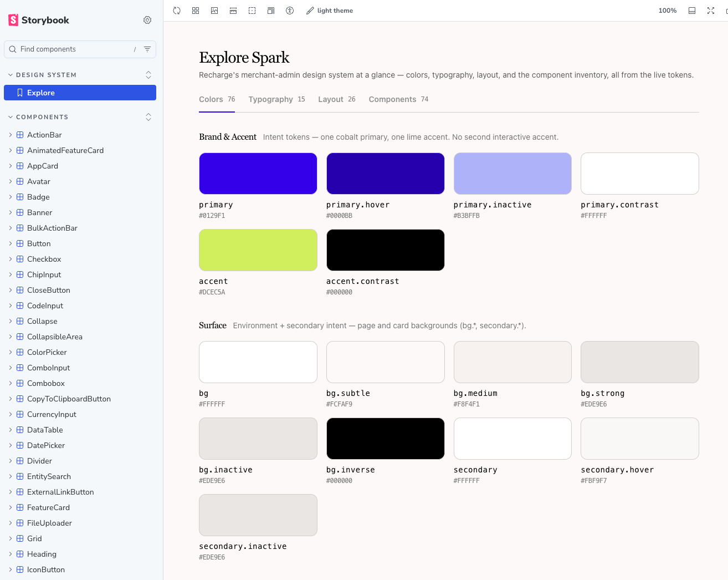728x580 pixels.
Task: Click the Divider component icon
Action: pyautogui.click(x=20, y=461)
